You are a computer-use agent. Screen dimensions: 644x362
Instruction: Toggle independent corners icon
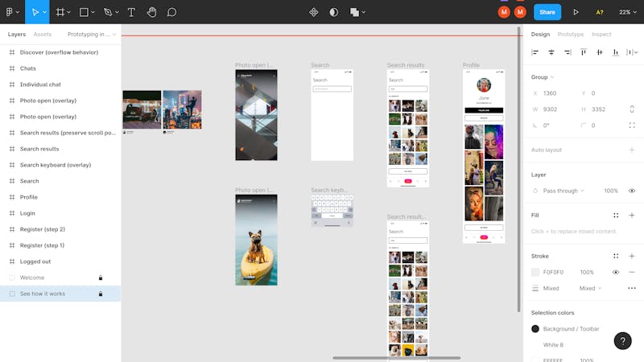click(632, 125)
